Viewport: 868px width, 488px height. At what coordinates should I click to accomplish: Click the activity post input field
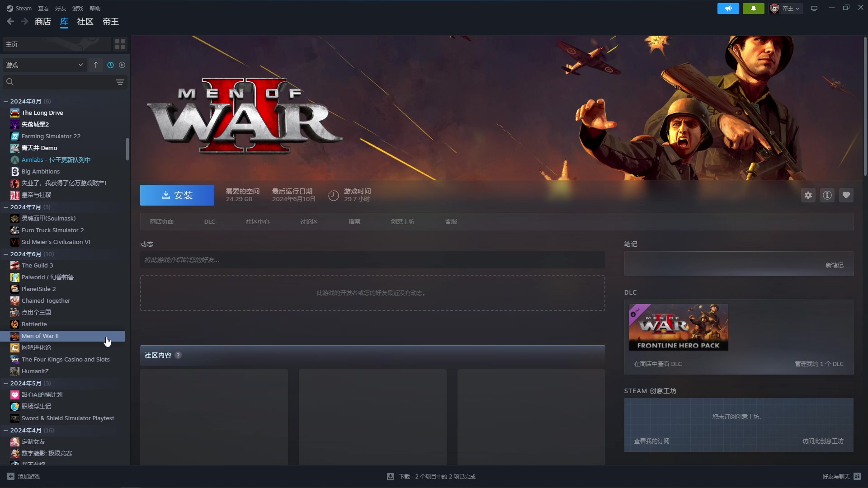[373, 260]
